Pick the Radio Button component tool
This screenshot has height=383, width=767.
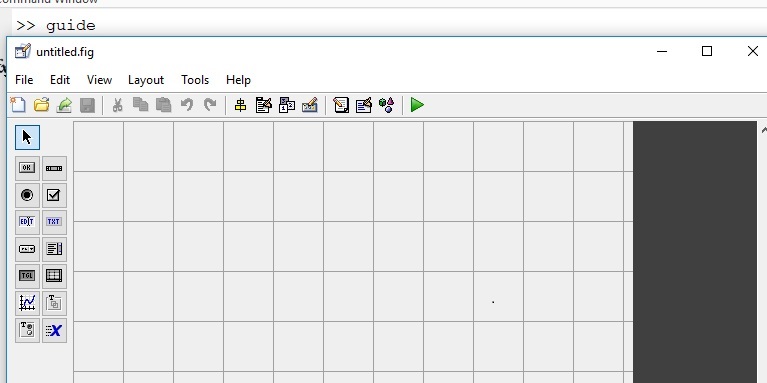27,195
